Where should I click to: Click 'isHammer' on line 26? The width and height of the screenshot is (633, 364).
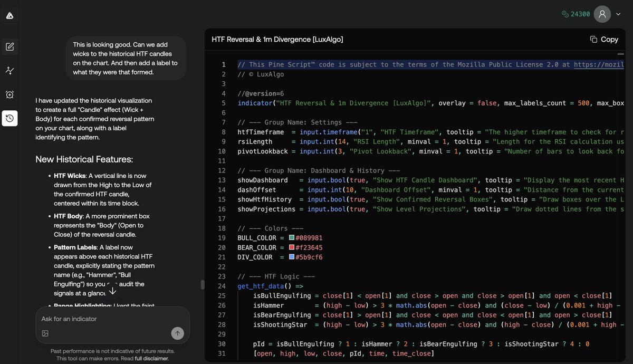click(268, 305)
